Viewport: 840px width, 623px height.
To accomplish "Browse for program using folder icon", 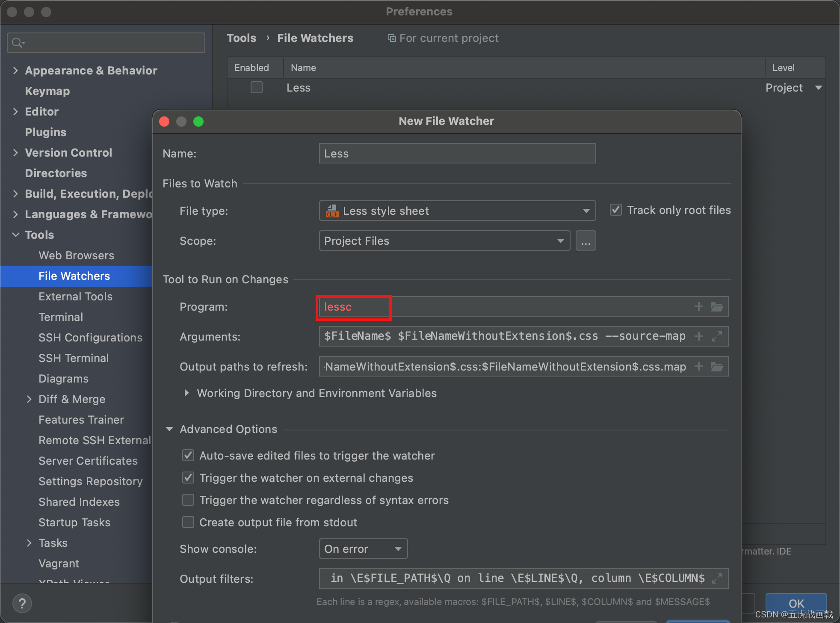I will 717,307.
